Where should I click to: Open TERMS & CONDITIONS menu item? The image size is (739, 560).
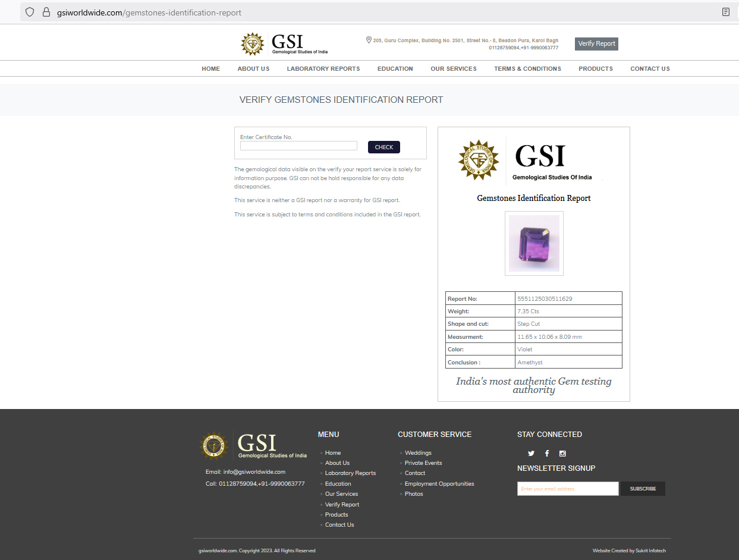point(527,69)
